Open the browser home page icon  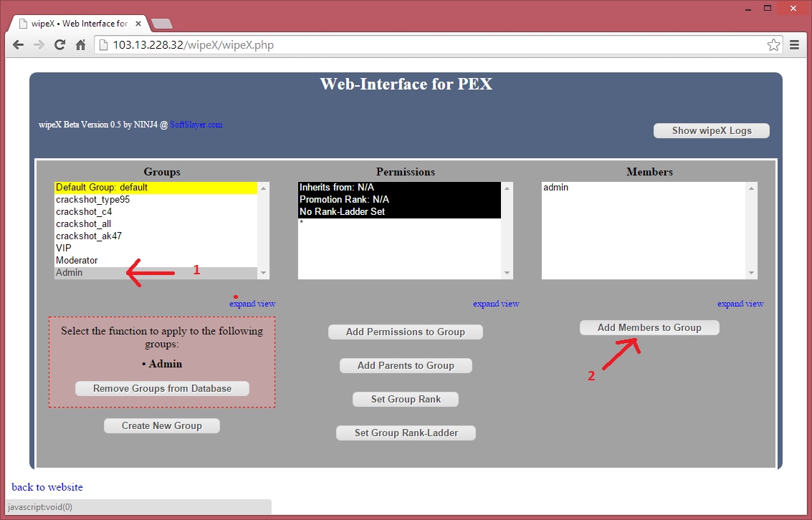(80, 45)
